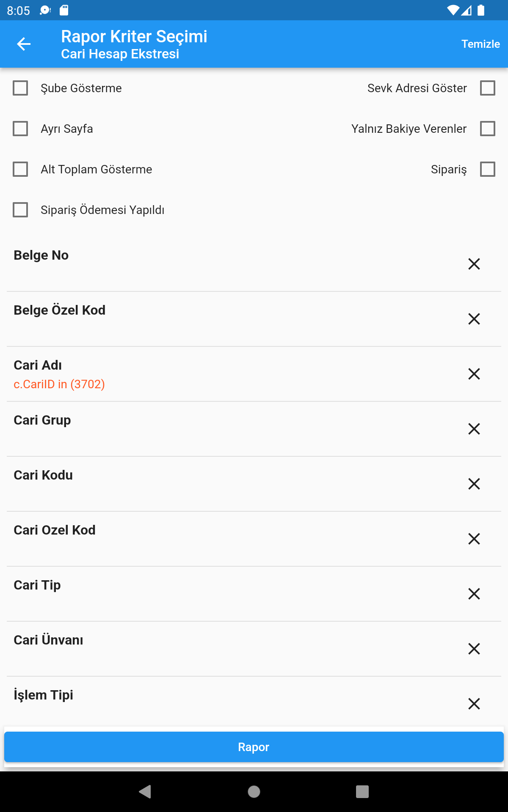This screenshot has height=812, width=508.
Task: Clear the Cari Kodu criterion
Action: click(x=474, y=484)
